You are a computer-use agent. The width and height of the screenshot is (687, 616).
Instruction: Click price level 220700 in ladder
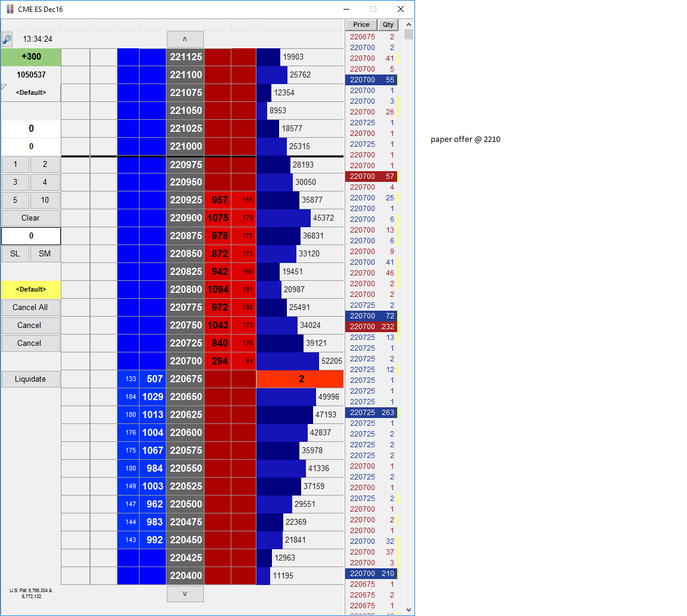[x=186, y=361]
